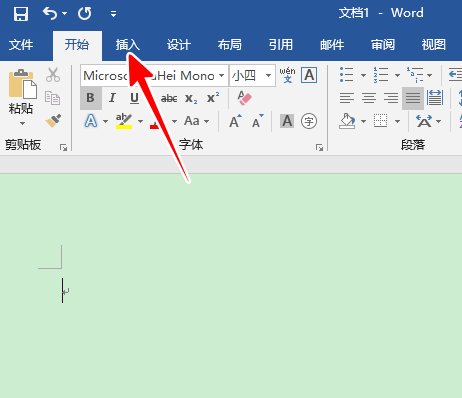This screenshot has height=398, width=462.
Task: Switch to the 布局 (Layout) tab
Action: point(230,45)
